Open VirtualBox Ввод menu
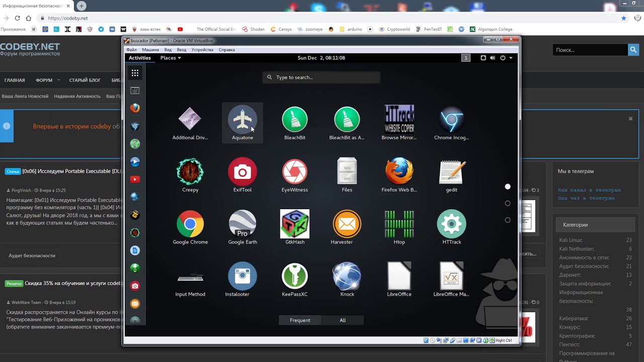 (182, 50)
